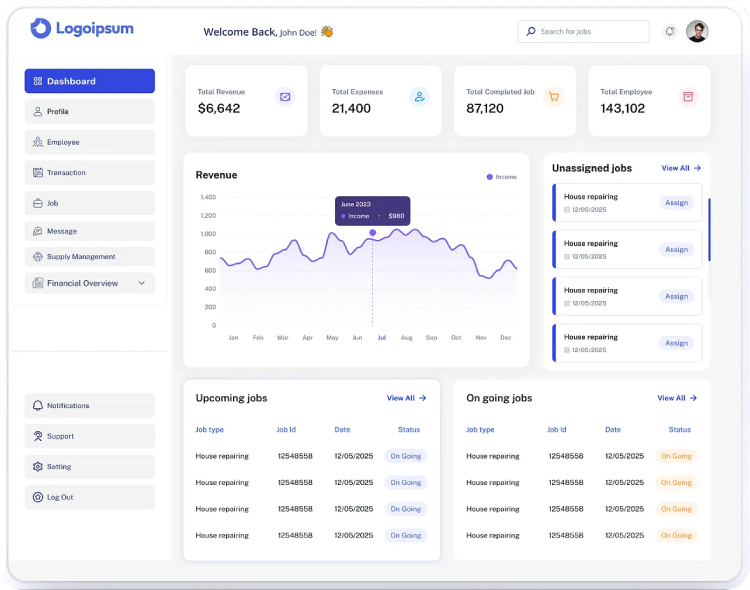Open the Dashboard sidebar item
The height and width of the screenshot is (590, 750).
click(x=90, y=81)
